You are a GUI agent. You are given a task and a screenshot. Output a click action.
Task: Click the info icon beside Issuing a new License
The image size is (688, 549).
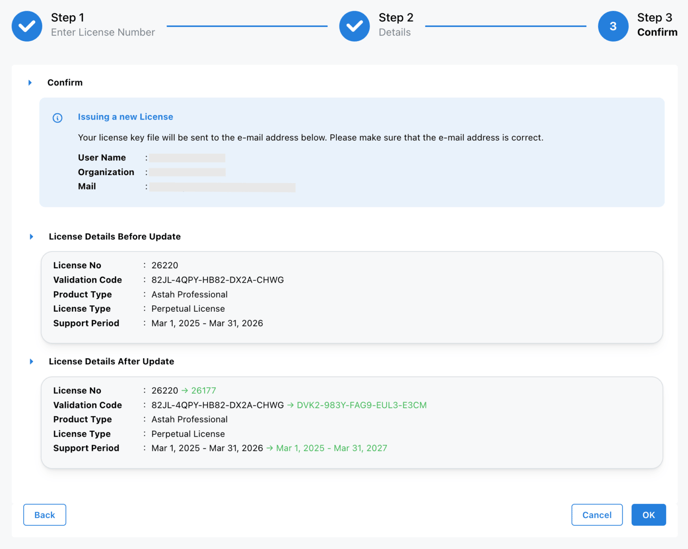pyautogui.click(x=58, y=118)
